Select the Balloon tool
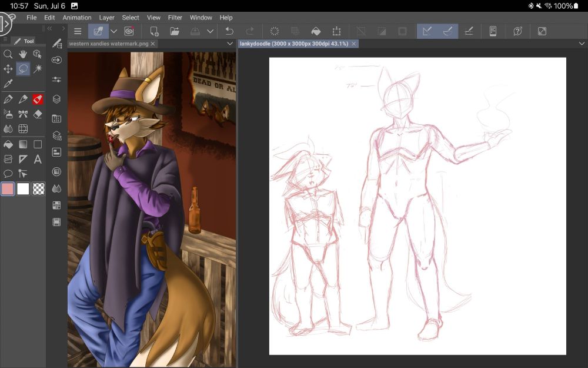Viewport: 588px width, 368px height. [8, 173]
